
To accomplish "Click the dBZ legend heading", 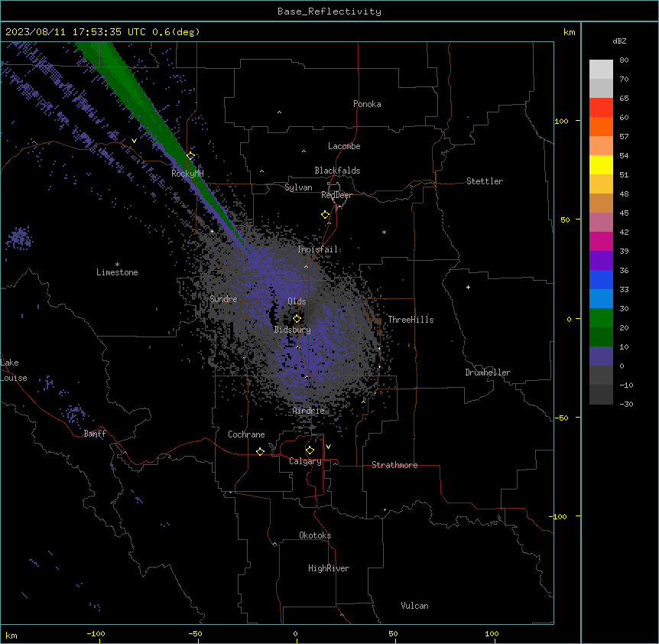I will (x=619, y=41).
